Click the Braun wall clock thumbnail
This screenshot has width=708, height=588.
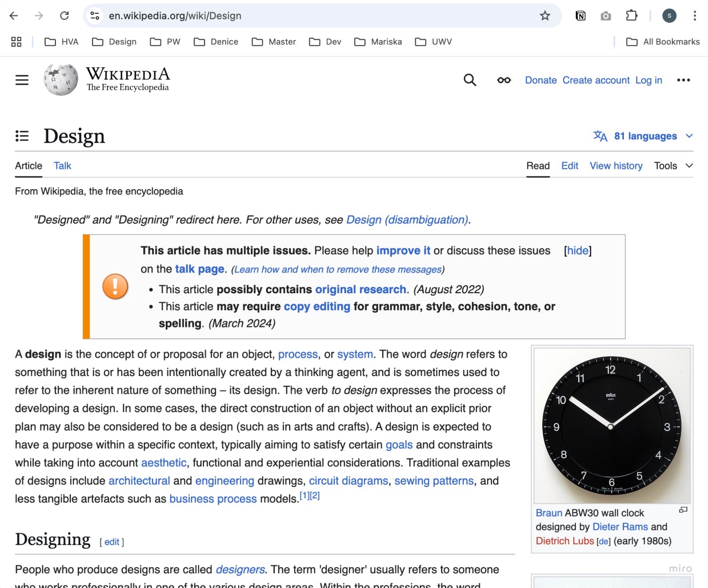point(612,426)
